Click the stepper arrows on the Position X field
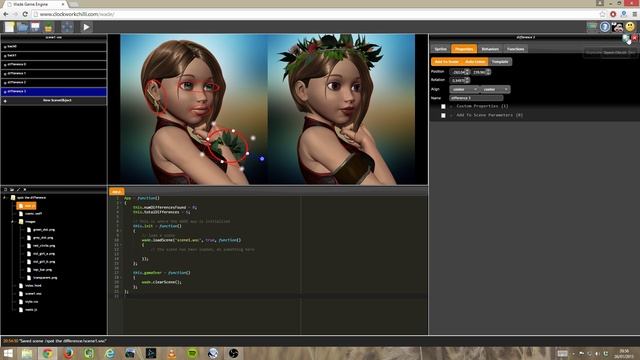The image size is (640, 360). (x=467, y=72)
